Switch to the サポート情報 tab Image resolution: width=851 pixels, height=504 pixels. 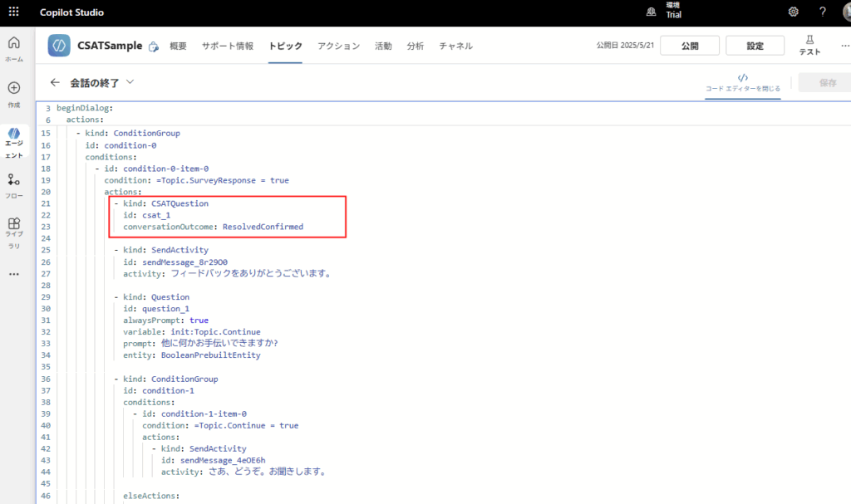click(228, 46)
